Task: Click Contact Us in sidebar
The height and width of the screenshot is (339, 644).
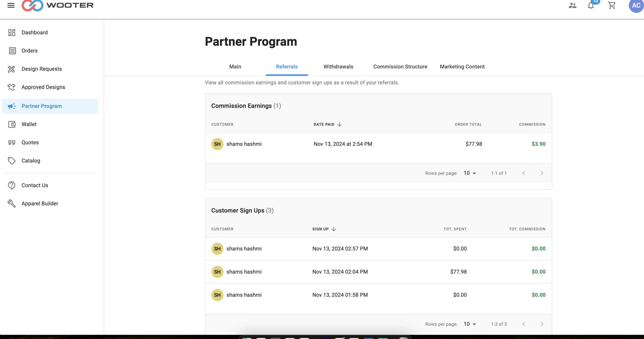Action: (x=35, y=185)
